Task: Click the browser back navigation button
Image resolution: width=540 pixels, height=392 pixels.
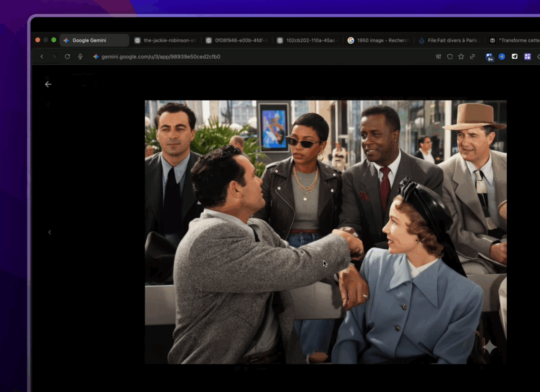Action: (42, 56)
